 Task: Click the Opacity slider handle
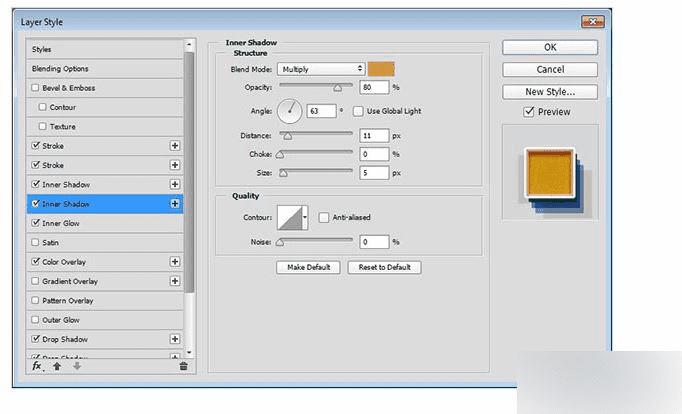pos(338,88)
